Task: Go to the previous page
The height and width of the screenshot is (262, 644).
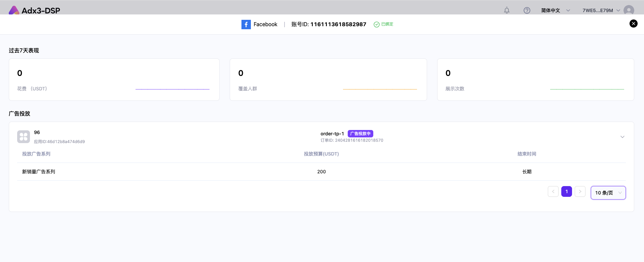Action: click(553, 191)
